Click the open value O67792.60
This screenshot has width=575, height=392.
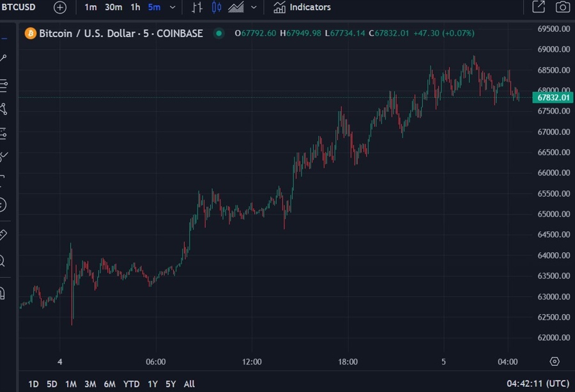point(255,33)
